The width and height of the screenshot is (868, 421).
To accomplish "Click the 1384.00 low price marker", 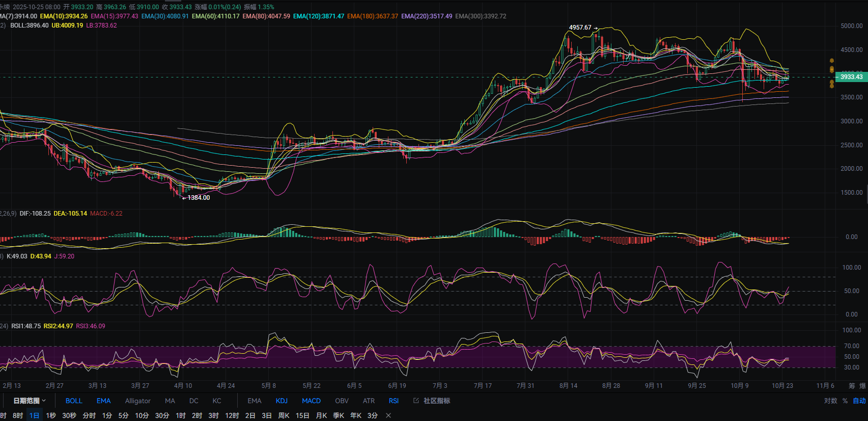I will (199, 198).
